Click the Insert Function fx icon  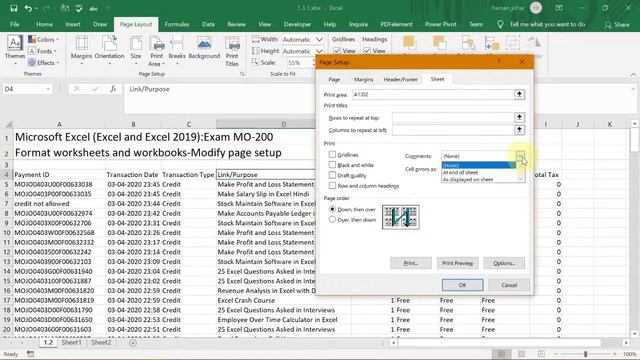click(113, 89)
